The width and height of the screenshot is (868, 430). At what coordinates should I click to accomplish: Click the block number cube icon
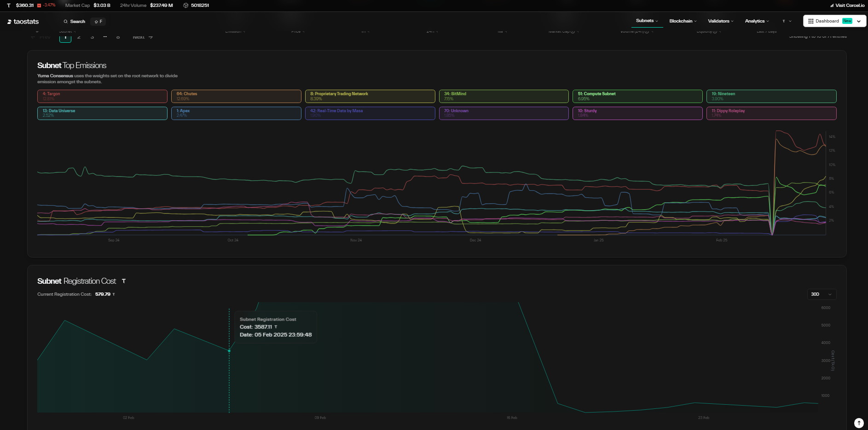[x=186, y=6]
